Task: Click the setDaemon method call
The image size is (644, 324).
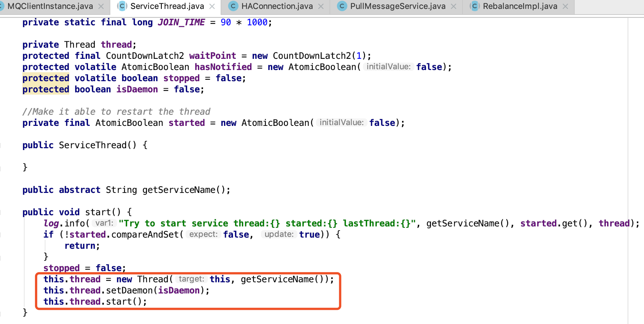Action: click(129, 290)
